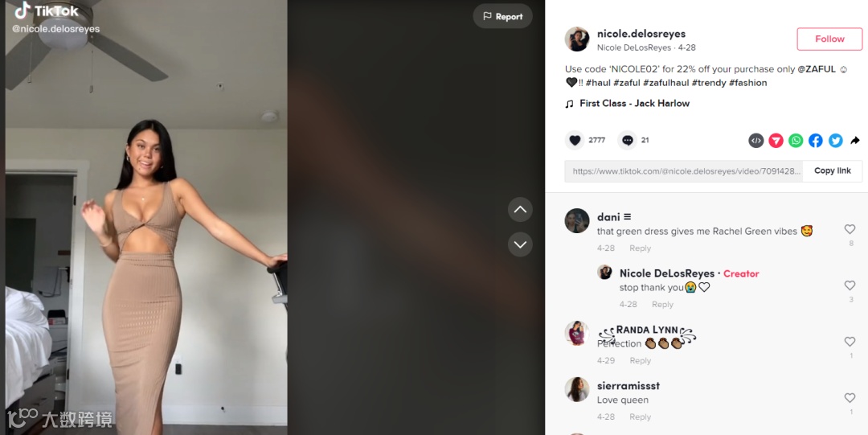Reply to dani's comment
Screen dimensions: 868x435
pos(640,248)
